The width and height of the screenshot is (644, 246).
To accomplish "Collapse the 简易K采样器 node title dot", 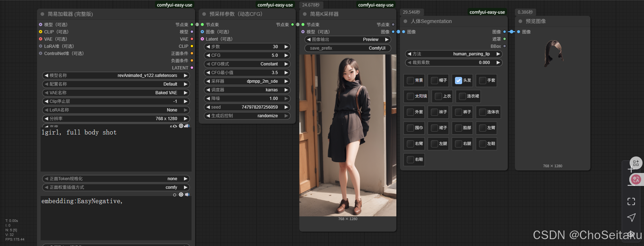I will pyautogui.click(x=305, y=14).
